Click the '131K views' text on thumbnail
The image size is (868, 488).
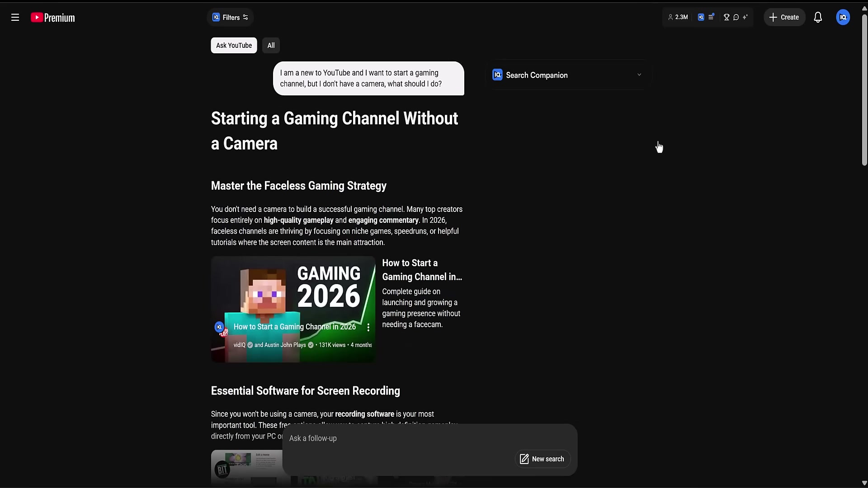(332, 345)
